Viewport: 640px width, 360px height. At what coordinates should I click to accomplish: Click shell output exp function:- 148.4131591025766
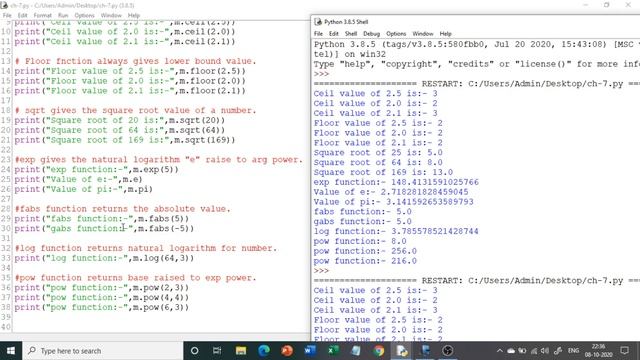tap(396, 182)
